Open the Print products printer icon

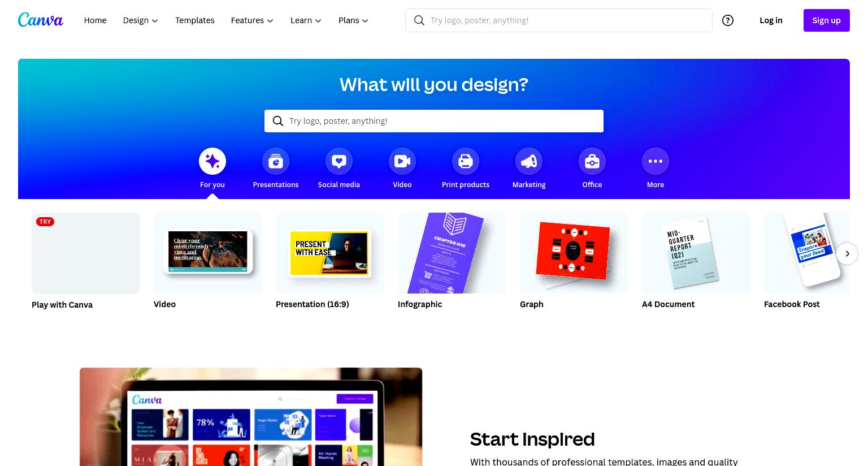tap(466, 162)
